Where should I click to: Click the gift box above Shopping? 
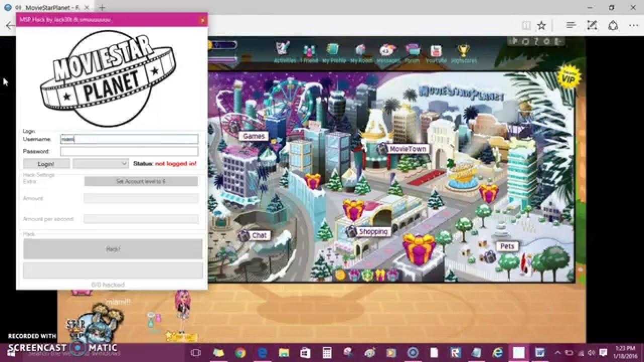click(x=354, y=210)
